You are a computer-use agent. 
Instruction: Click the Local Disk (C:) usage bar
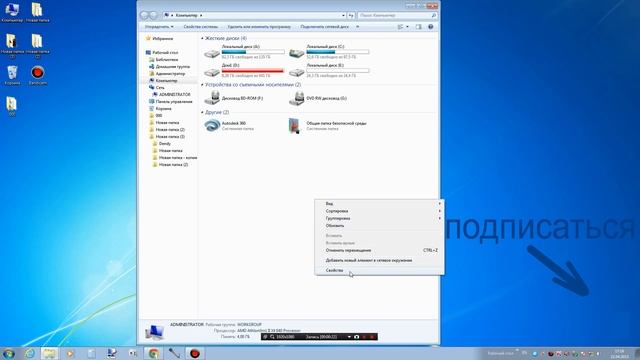[338, 52]
